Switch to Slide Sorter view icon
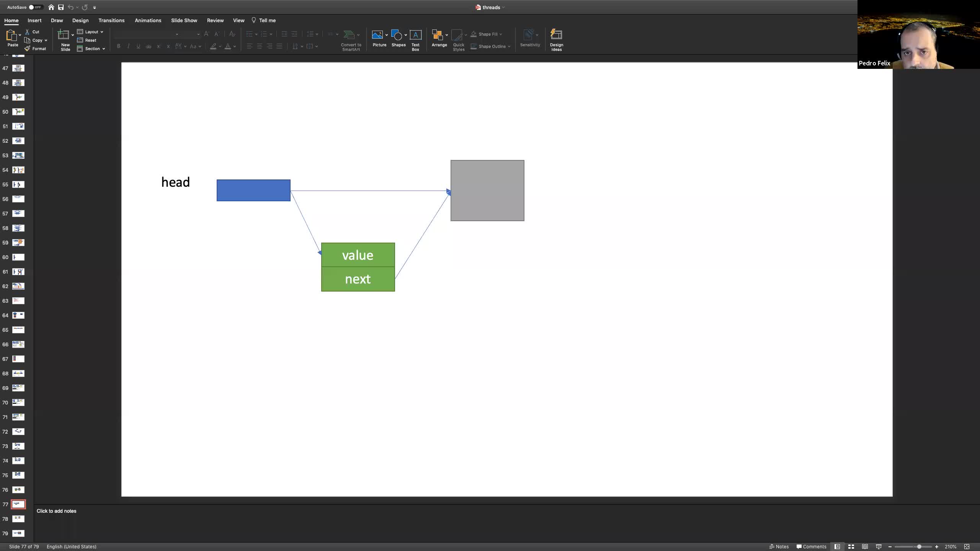Screen dimensions: 980x551 click(x=851, y=546)
